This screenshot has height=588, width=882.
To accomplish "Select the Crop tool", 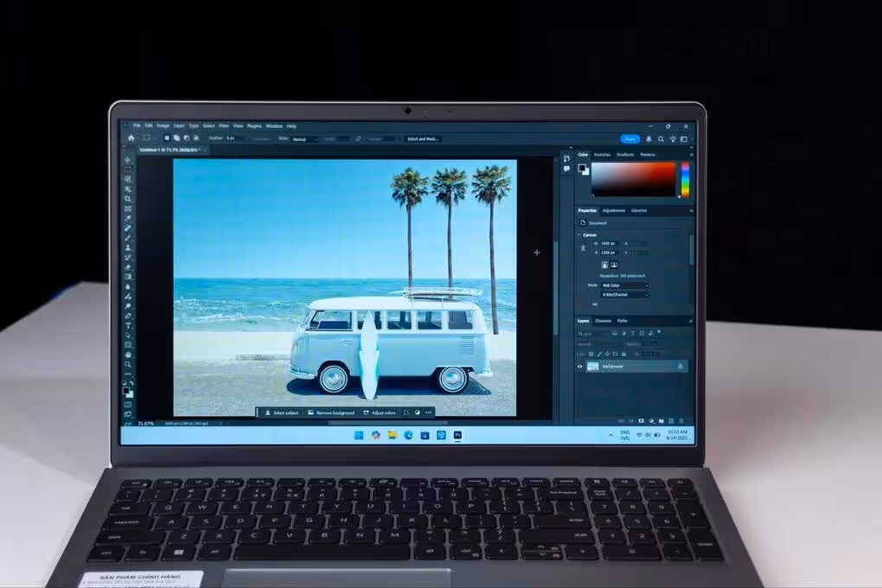I will 128,199.
